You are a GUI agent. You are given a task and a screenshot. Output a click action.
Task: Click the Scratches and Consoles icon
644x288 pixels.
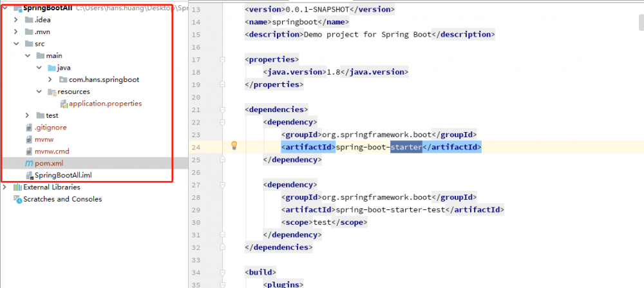17,199
